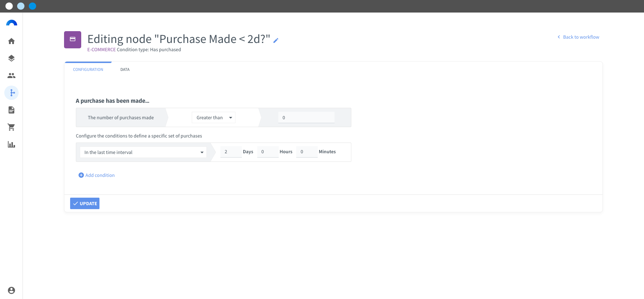Click the E-COMMERCE category label
The width and height of the screenshot is (644, 299).
click(102, 50)
